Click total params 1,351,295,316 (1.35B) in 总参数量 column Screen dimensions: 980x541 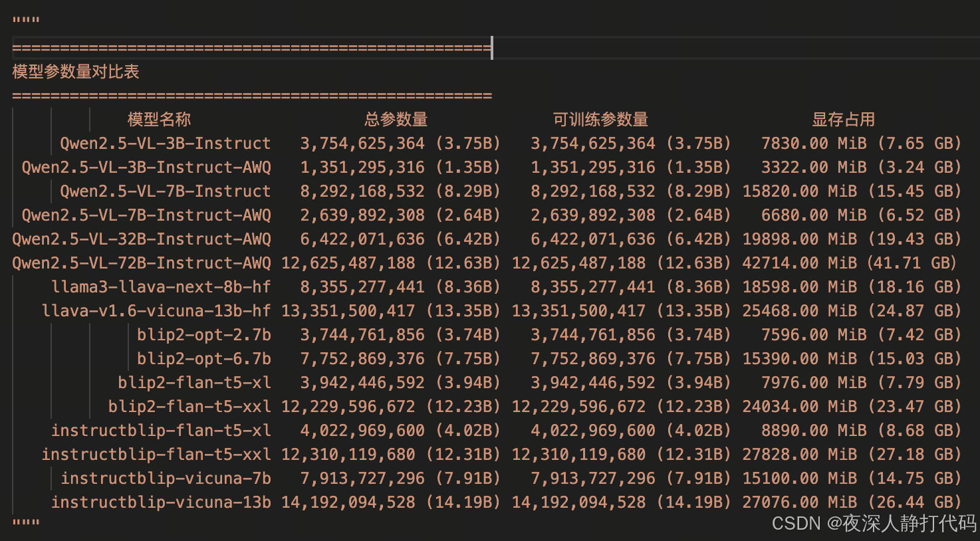coord(400,167)
